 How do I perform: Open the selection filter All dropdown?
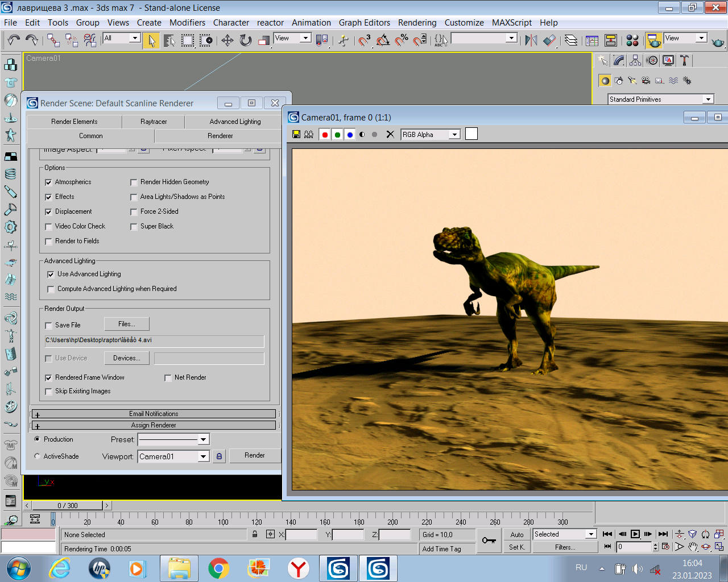(x=135, y=38)
